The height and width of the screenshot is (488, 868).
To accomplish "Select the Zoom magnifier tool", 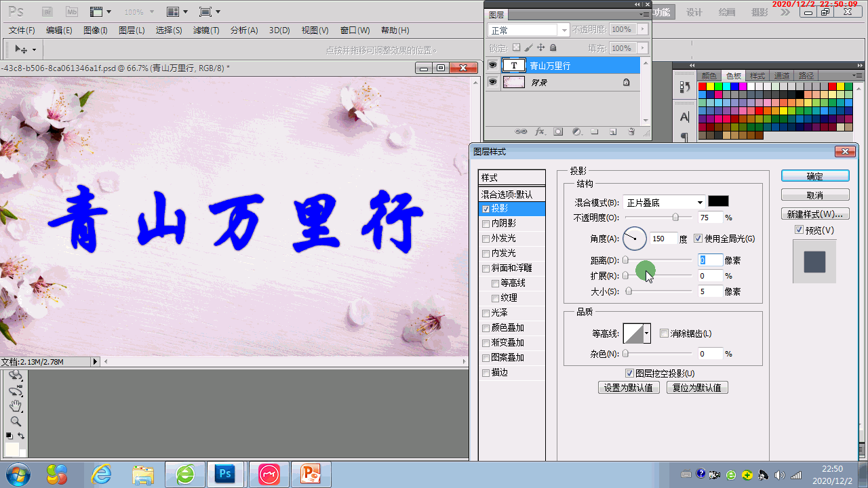I will click(15, 421).
